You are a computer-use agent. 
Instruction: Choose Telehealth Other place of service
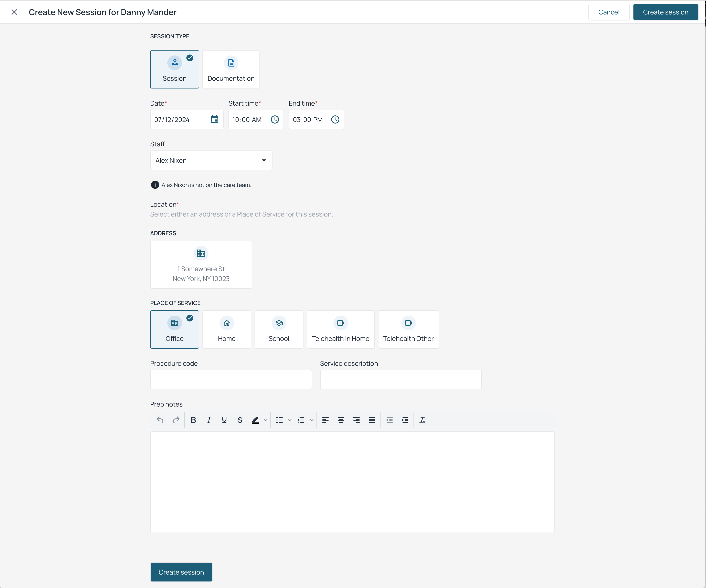[408, 329]
